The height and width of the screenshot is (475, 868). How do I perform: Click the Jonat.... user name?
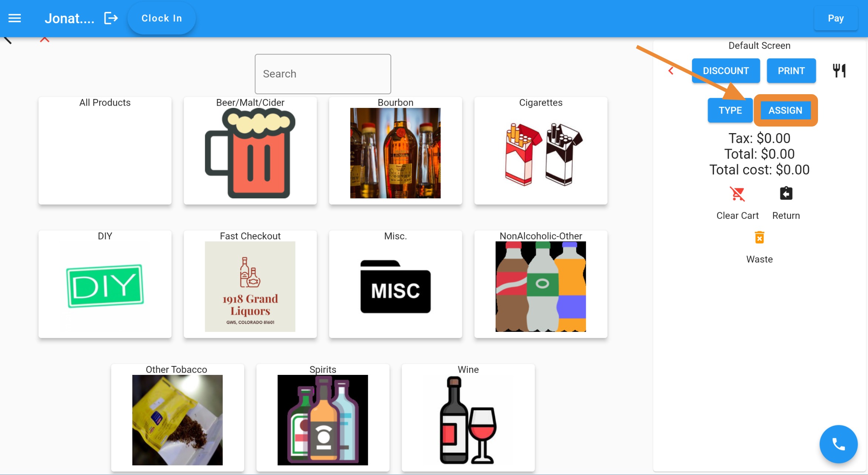tap(69, 18)
